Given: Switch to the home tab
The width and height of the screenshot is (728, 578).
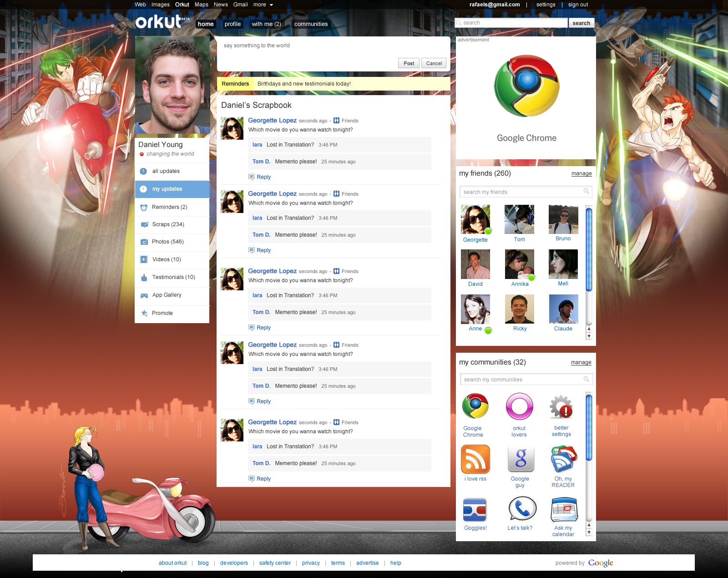Looking at the screenshot, I should coord(206,24).
